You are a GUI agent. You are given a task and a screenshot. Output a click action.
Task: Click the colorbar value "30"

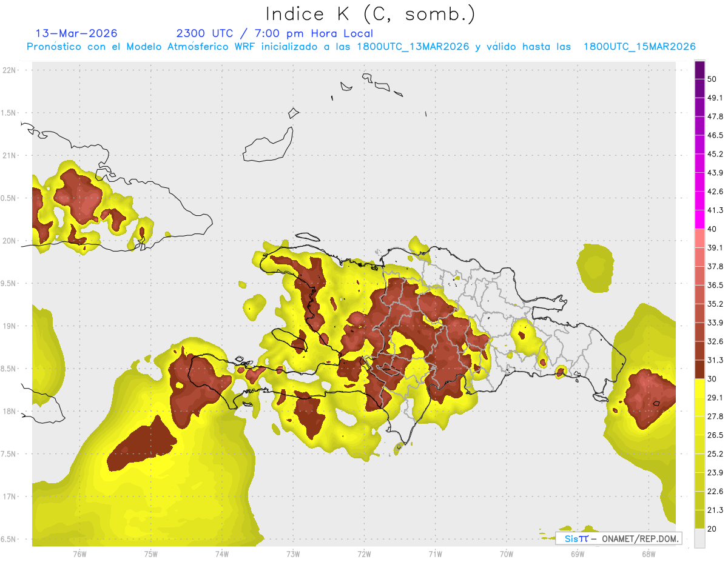(x=712, y=379)
